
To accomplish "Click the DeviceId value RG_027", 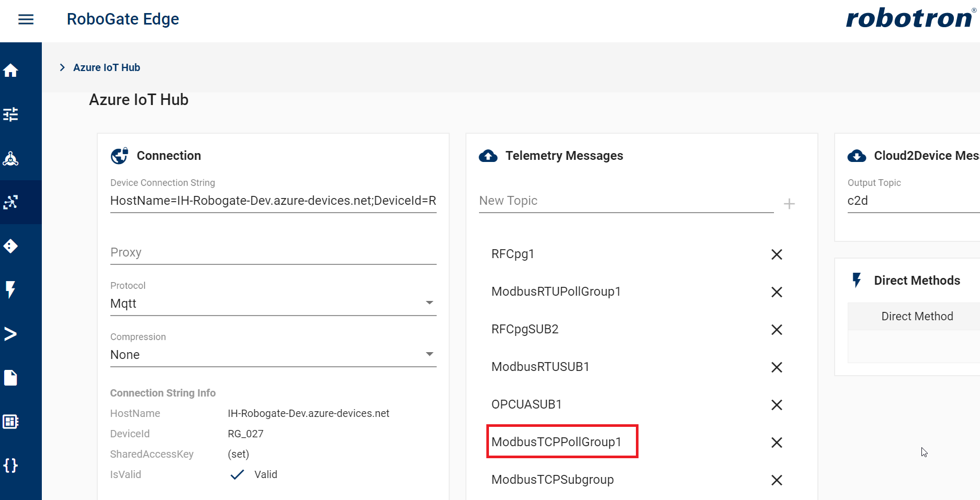I will [246, 434].
